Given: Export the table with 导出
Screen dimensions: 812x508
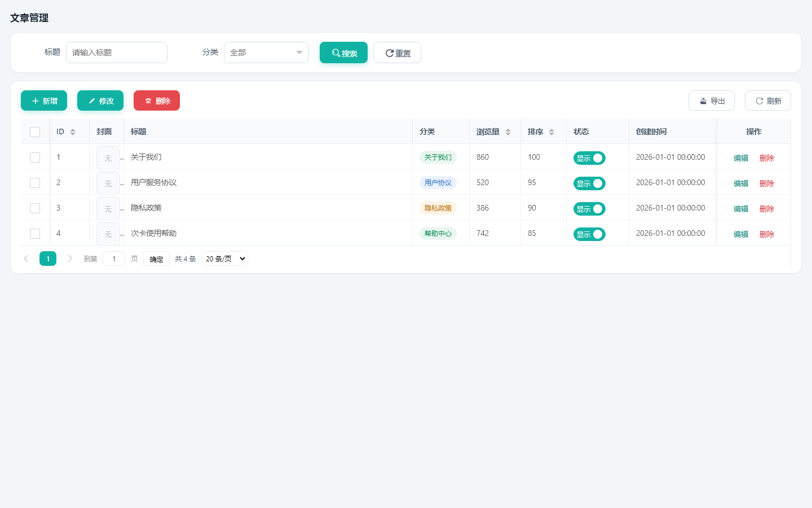Looking at the screenshot, I should pyautogui.click(x=712, y=100).
